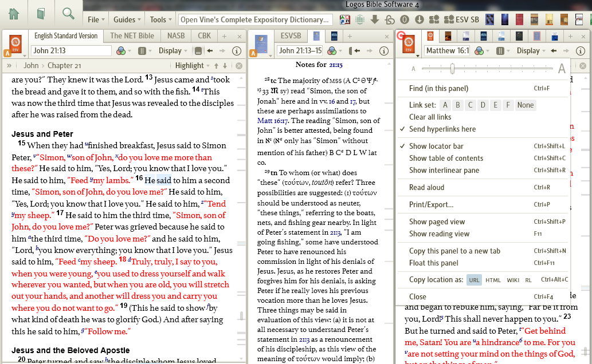Click the study Bible cover in middle panel
This screenshot has width=592, height=364.
(x=261, y=44)
